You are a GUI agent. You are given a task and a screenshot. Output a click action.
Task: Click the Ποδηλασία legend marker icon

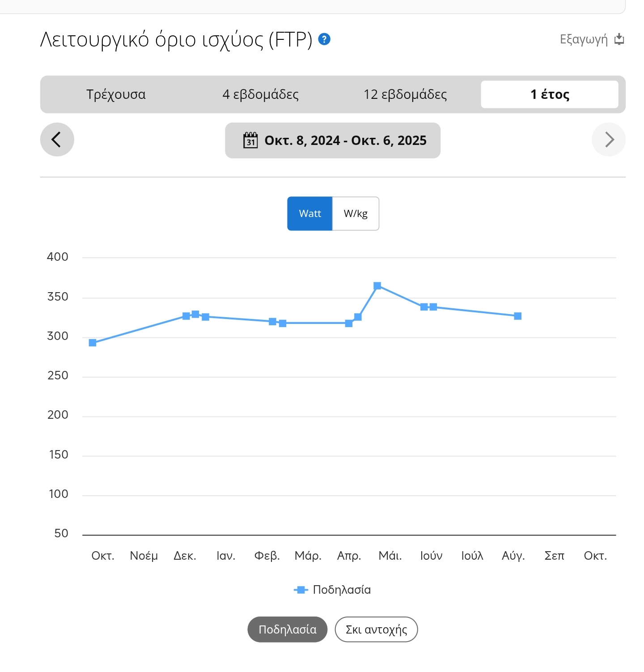(301, 590)
